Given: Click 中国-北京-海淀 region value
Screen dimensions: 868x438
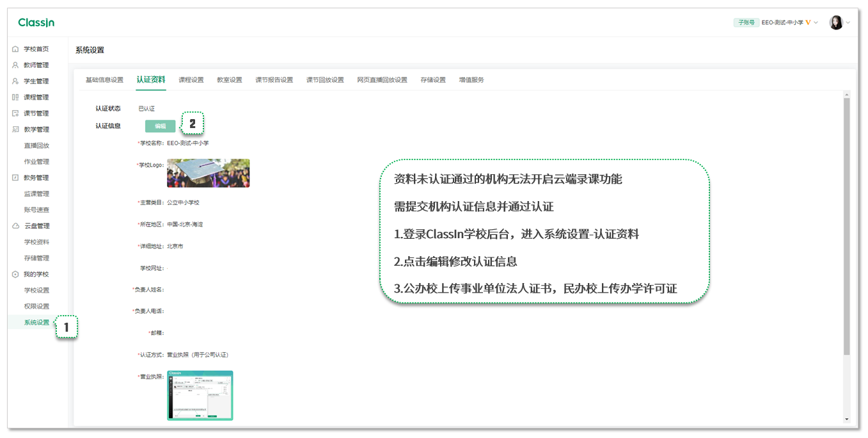Looking at the screenshot, I should click(185, 225).
